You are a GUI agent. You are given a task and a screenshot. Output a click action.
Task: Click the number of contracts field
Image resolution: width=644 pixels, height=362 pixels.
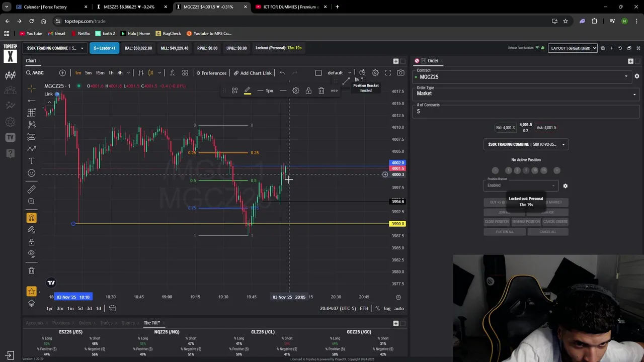[526, 111]
